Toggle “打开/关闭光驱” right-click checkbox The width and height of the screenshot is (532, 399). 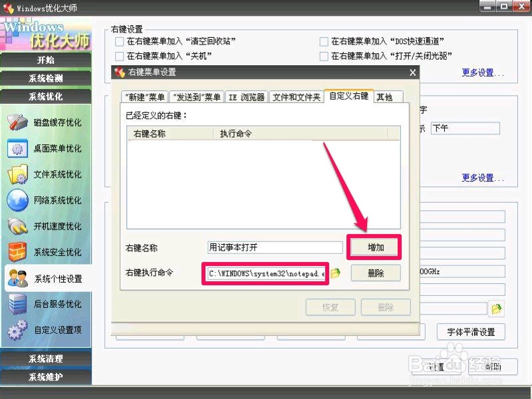[324, 56]
